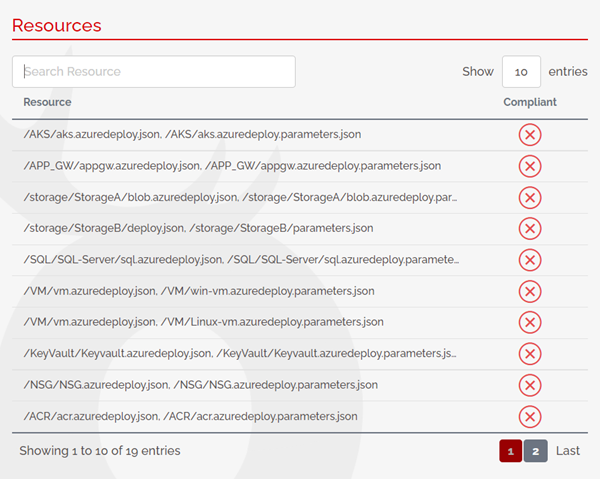600x479 pixels.
Task: Select the /NSG/NSG.azuredeploy.json resource entry
Action: click(x=201, y=385)
